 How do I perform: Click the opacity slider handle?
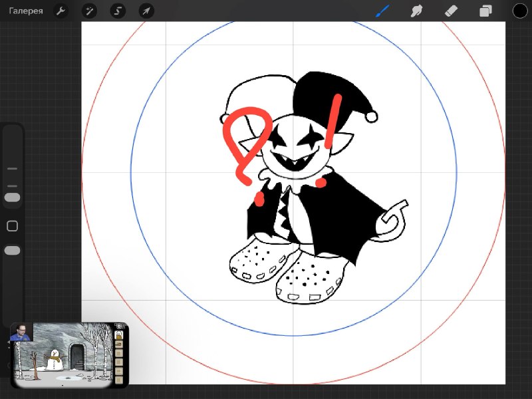pyautogui.click(x=12, y=251)
